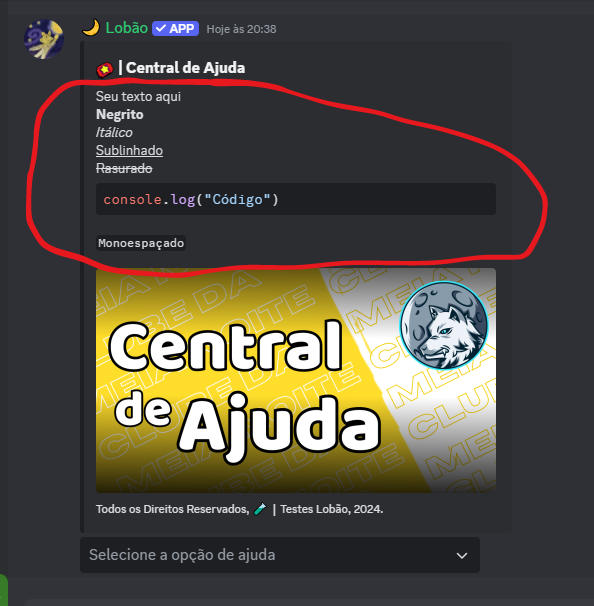Click the Lobão username
The width and height of the screenshot is (594, 606).
127,28
